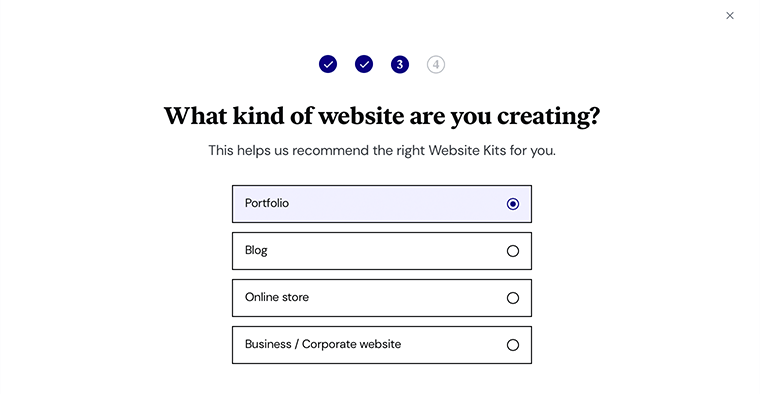Click the Blog option label text
Screen dimensions: 760x394
256,251
